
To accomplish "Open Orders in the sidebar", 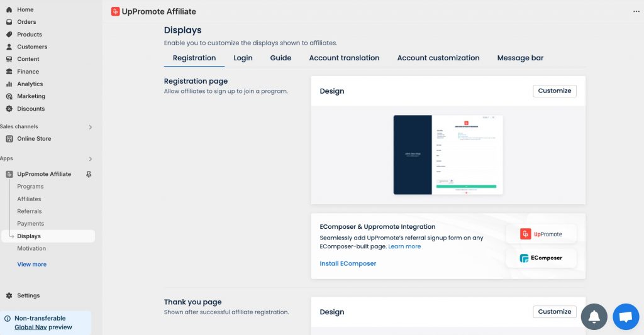I will pos(26,22).
